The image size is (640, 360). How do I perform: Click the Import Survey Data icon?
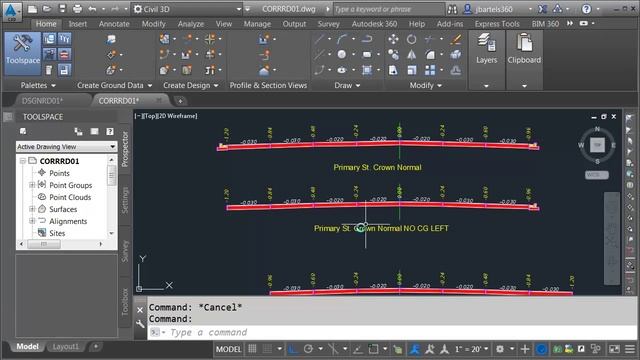tap(111, 39)
